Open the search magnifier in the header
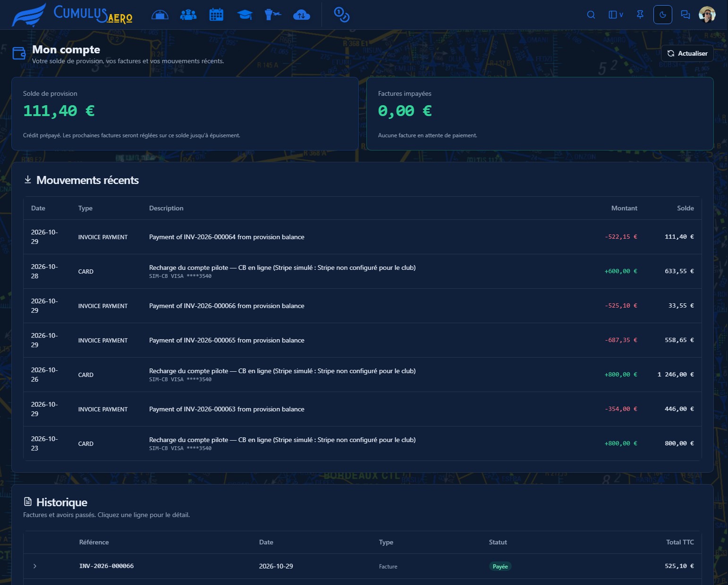Viewport: 728px width, 585px height. (x=591, y=15)
